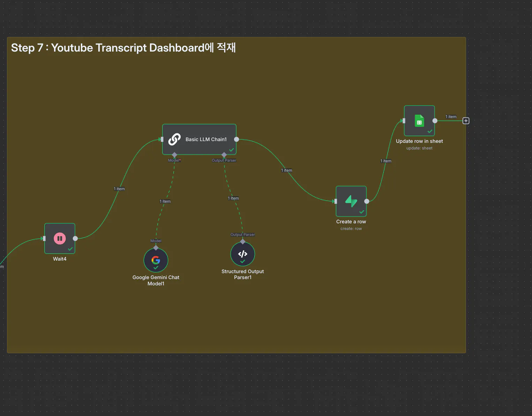Click the '1 item' label between Wait4 and LLM Chain
The width and height of the screenshot is (532, 416).
point(119,189)
